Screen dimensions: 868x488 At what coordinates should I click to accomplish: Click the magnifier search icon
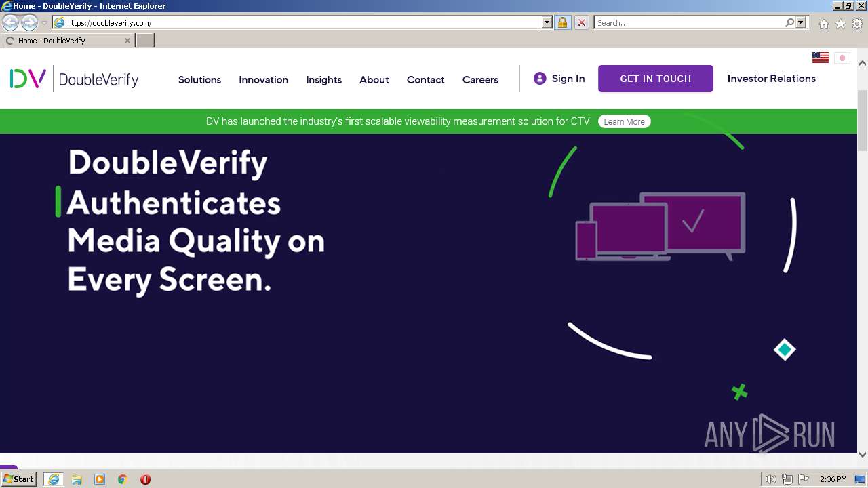pos(789,23)
